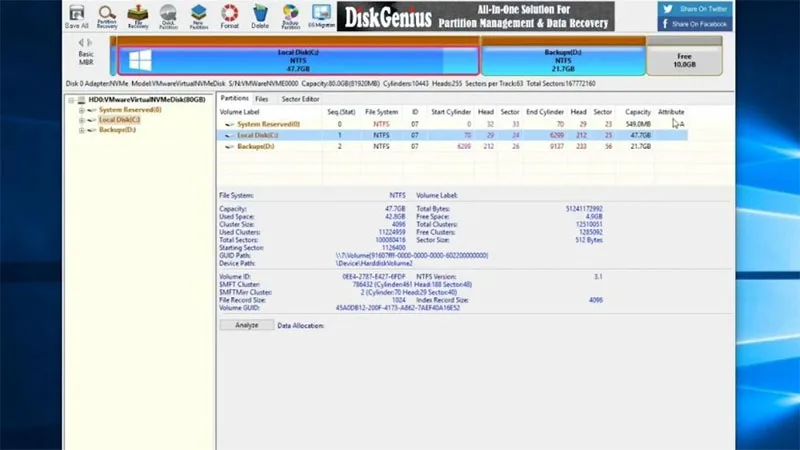Open the Sector Editor tab
Screen dimensions: 800x450
coord(300,99)
